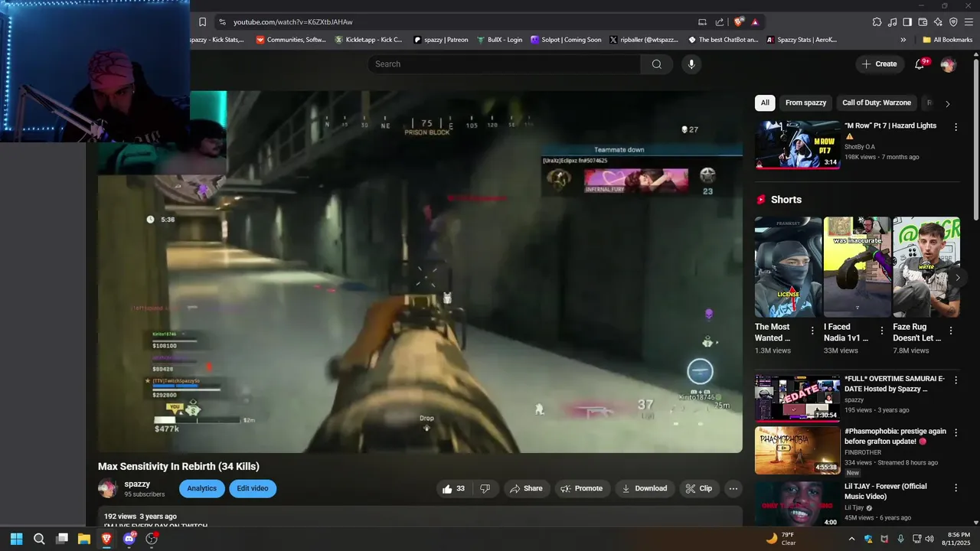This screenshot has width=980, height=551.
Task: Dislike the video with thumbs down
Action: point(485,488)
